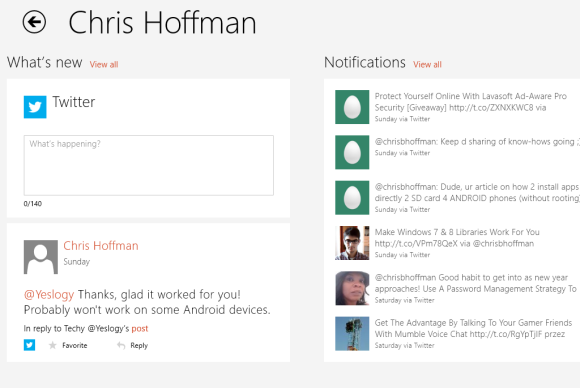Click the Chris Hoffman page title
Image resolution: width=580 pixels, height=388 pixels.
pyautogui.click(x=162, y=23)
